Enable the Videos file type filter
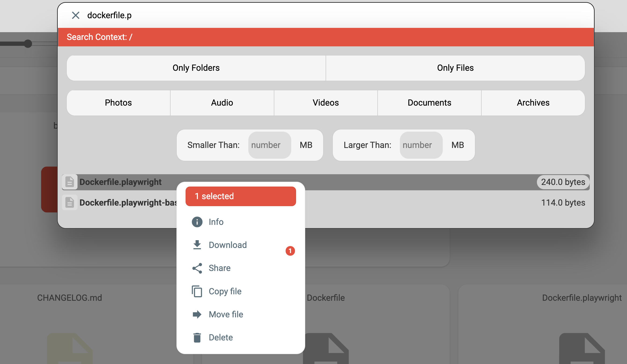Screen dimensions: 627x364 326,103
